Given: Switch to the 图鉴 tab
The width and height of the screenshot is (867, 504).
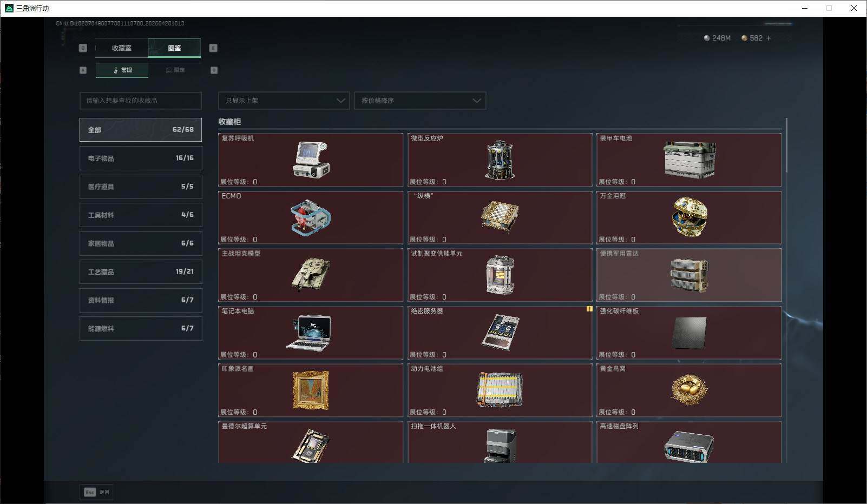Looking at the screenshot, I should point(174,48).
